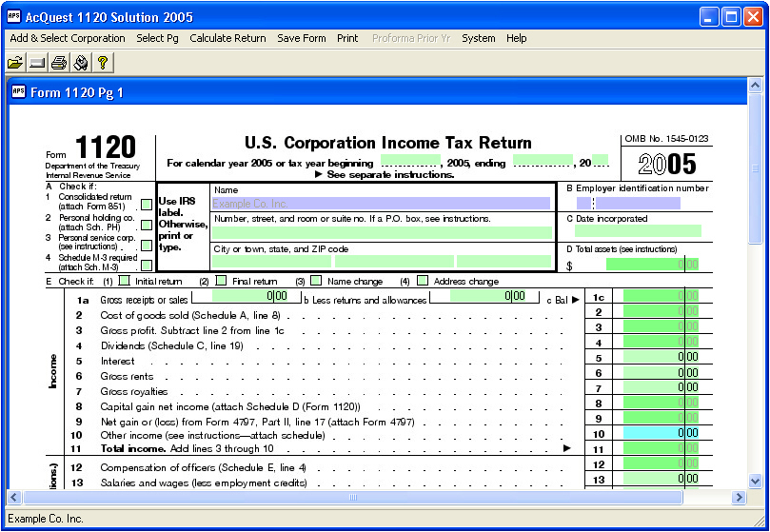Click the APS icon in Form 1120 Pg 1 title
The image size is (770, 532).
click(19, 92)
